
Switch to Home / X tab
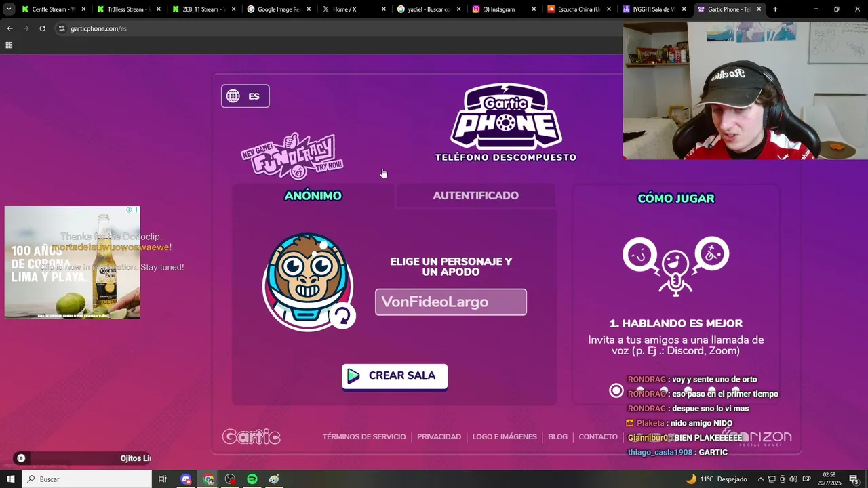[x=354, y=9]
